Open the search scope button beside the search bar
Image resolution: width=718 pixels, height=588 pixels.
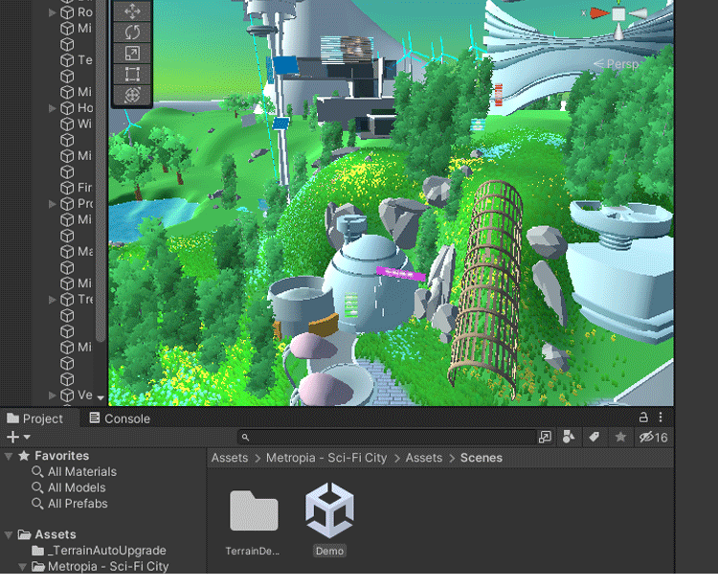[545, 438]
